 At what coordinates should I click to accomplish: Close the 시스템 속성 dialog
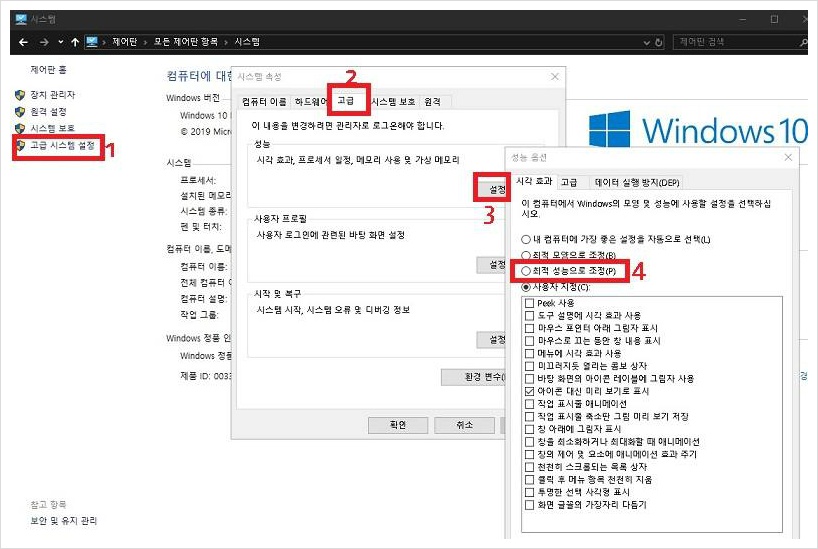click(555, 77)
